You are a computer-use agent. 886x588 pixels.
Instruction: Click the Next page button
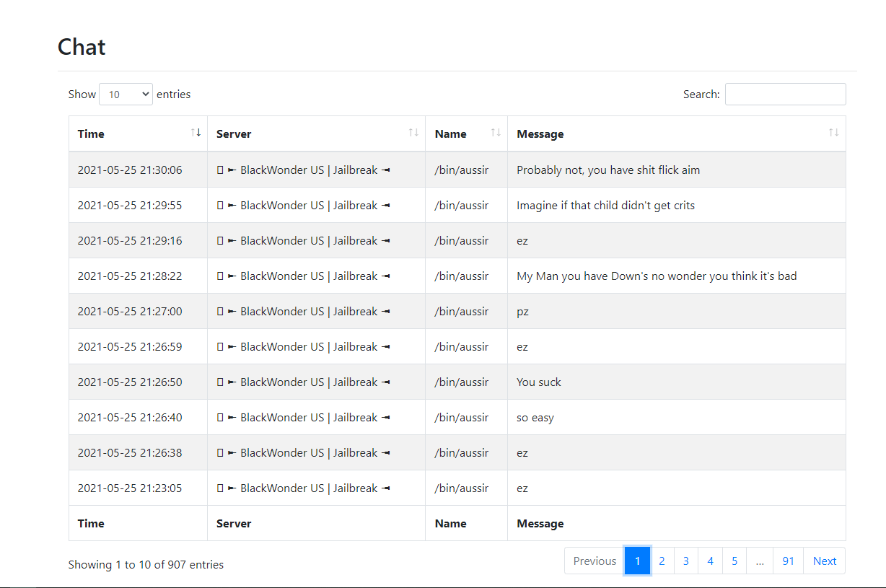point(825,561)
